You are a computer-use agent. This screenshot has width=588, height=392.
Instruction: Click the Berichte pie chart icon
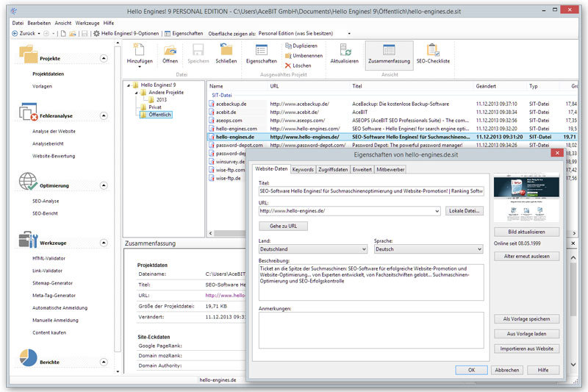point(28,358)
